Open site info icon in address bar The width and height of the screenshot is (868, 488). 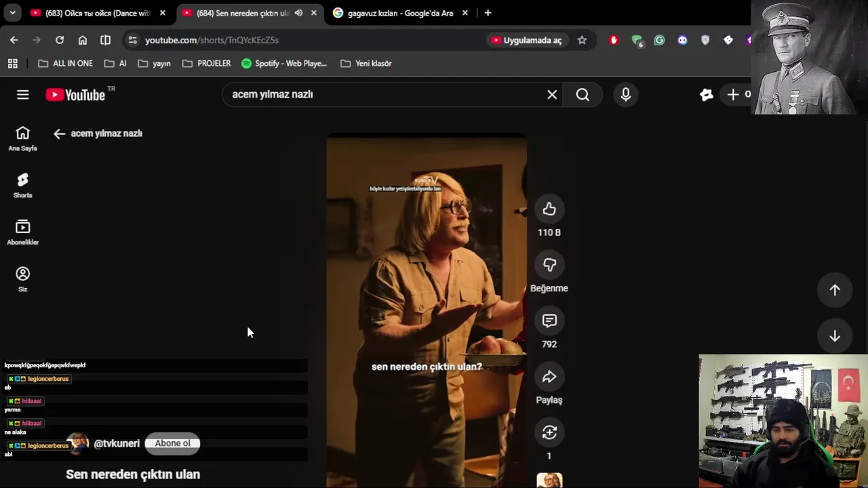coord(132,40)
